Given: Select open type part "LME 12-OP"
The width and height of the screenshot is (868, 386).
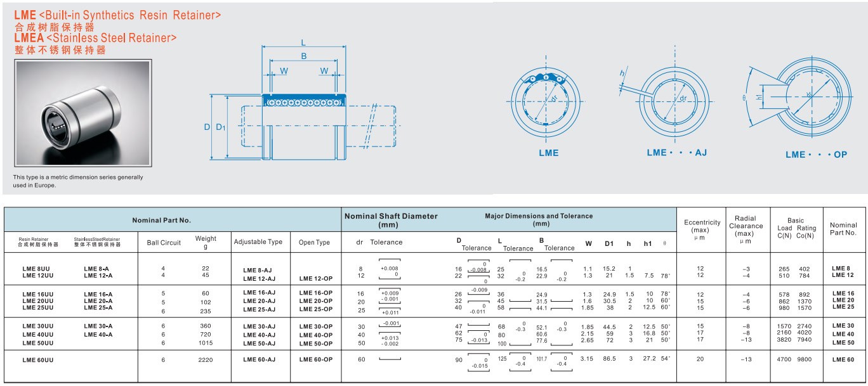Looking at the screenshot, I should [316, 278].
